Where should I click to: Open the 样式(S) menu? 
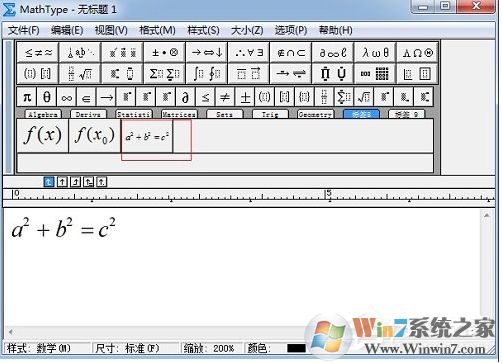203,31
